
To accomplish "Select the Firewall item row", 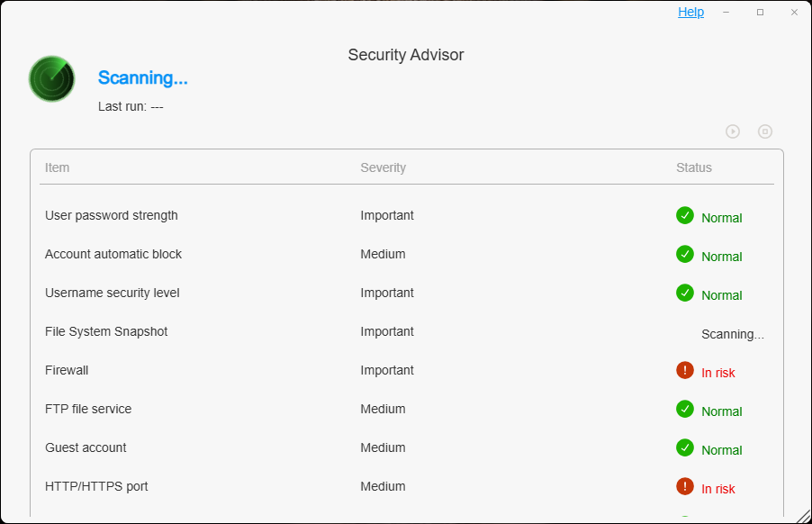I will click(67, 370).
